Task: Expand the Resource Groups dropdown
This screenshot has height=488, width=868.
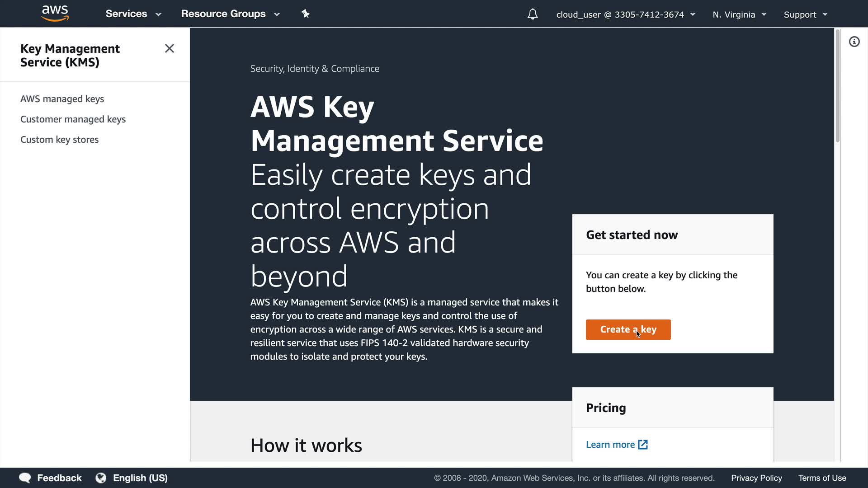Action: coord(230,14)
